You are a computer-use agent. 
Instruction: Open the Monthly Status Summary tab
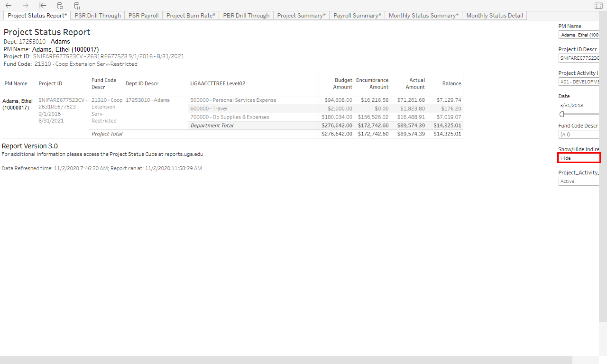point(423,16)
